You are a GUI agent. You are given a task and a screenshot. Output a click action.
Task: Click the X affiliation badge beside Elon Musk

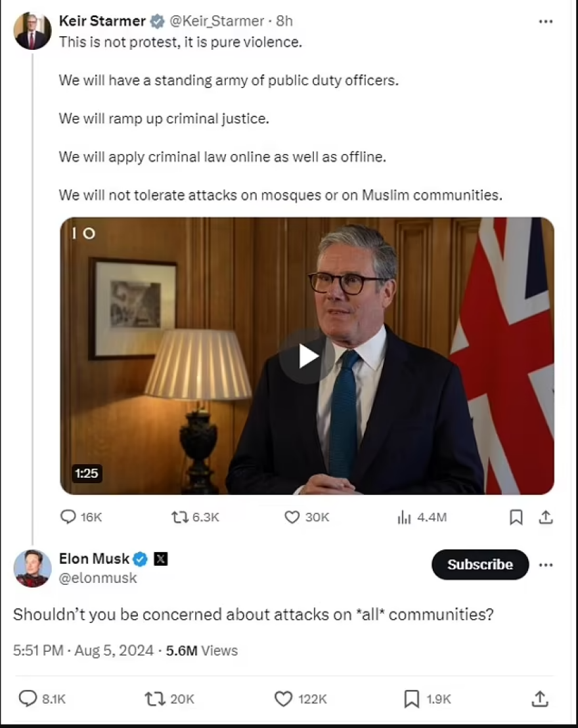click(x=161, y=559)
